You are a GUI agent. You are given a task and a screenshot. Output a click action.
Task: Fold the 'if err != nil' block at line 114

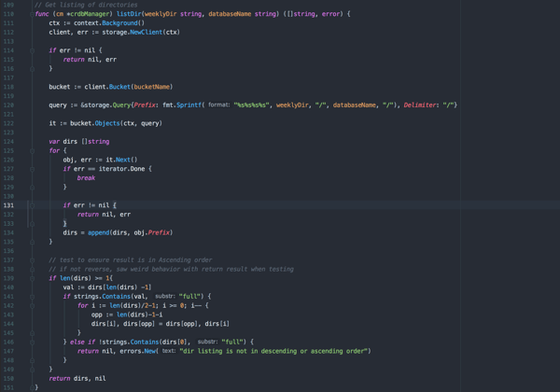pos(32,50)
